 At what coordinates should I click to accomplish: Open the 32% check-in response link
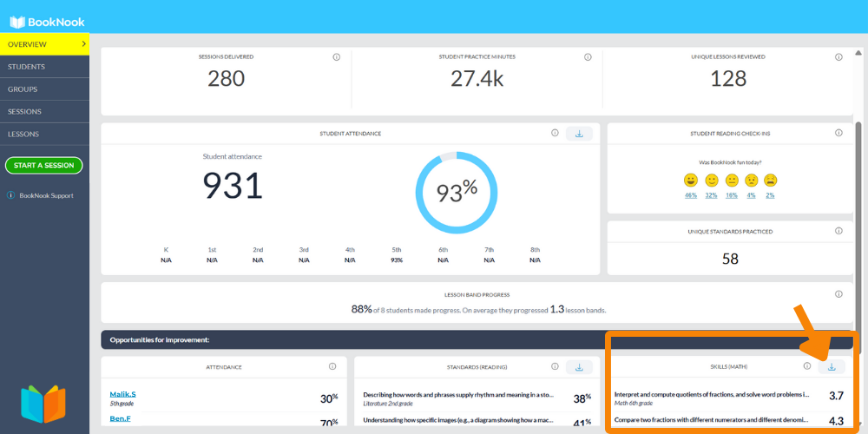point(712,195)
